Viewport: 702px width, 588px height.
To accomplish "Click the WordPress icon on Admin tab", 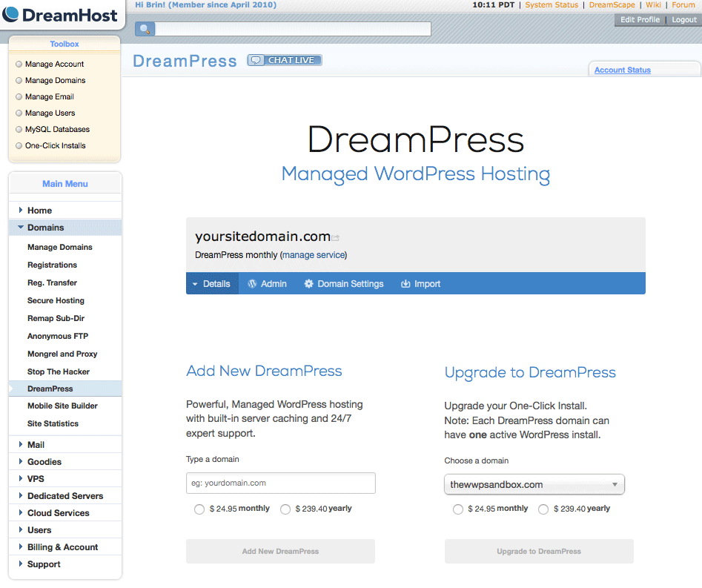I will (252, 284).
